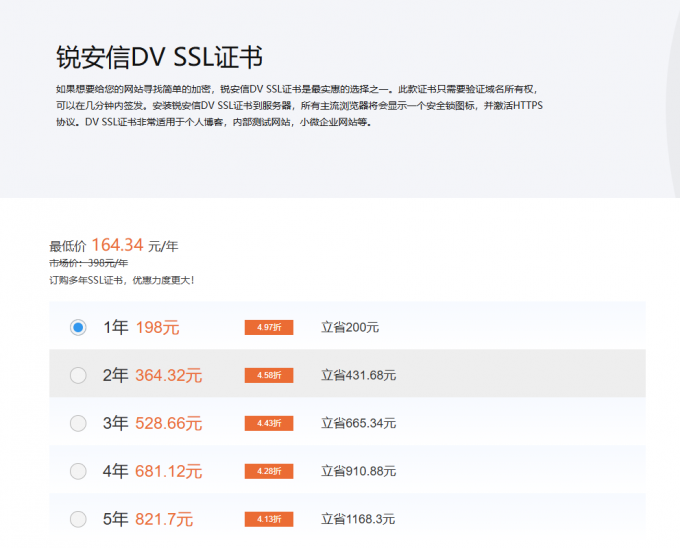Choose the 3年 528.66元 radio option
Viewport: 680px width, 548px height.
(x=78, y=423)
